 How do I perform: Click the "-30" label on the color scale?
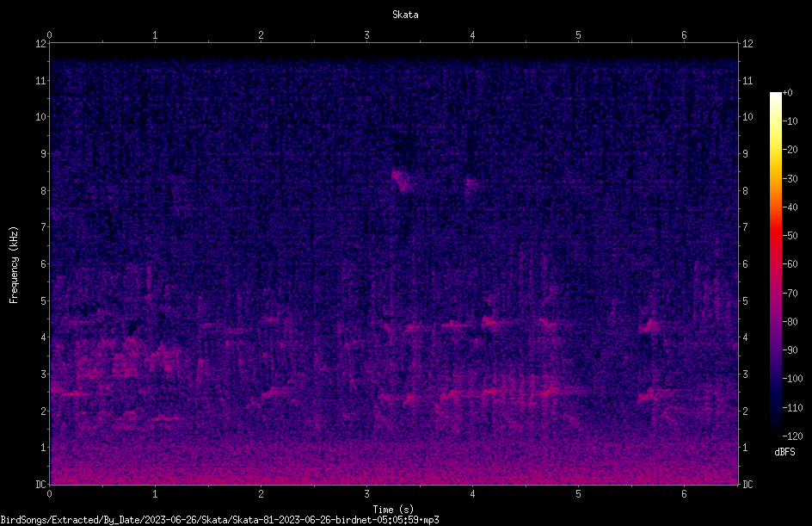point(790,179)
